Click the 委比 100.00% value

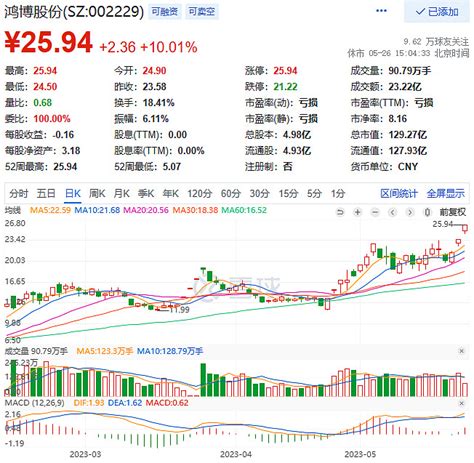tap(52, 119)
